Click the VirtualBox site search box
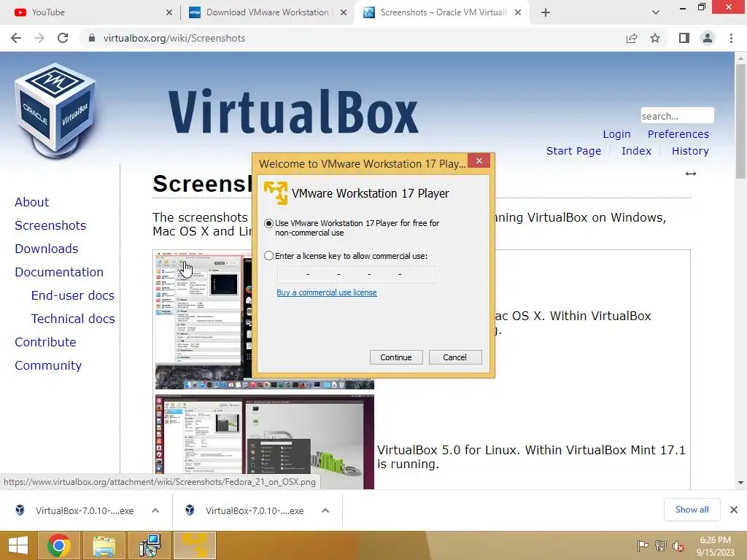The width and height of the screenshot is (747, 560). [x=677, y=116]
